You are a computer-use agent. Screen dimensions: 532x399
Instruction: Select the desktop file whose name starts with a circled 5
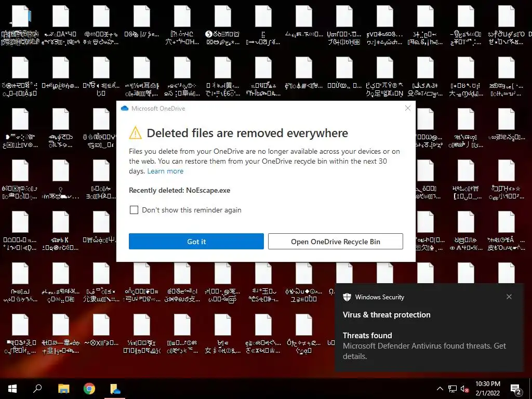222,24
